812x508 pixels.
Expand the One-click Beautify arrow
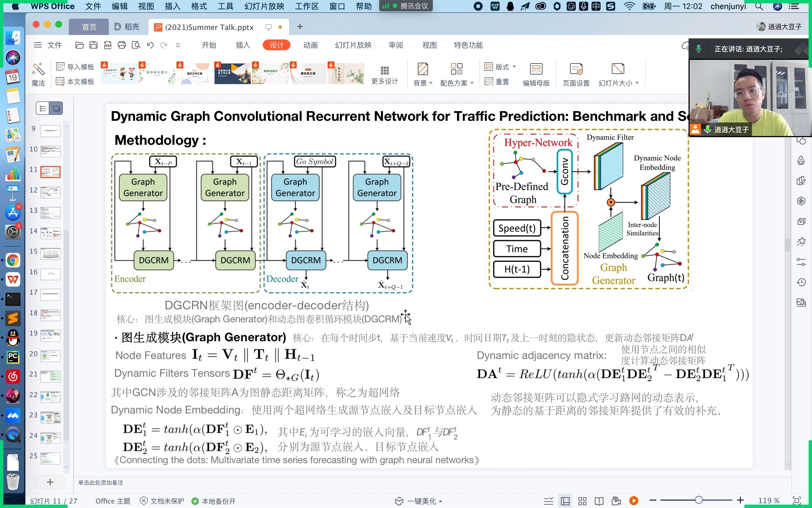pyautogui.click(x=441, y=501)
